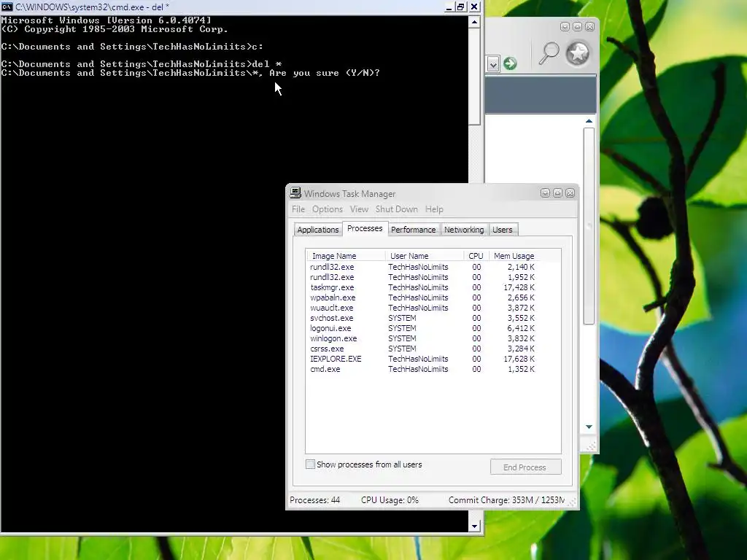Open the Options menu in Task Manager
This screenshot has height=560, width=747.
pyautogui.click(x=328, y=209)
